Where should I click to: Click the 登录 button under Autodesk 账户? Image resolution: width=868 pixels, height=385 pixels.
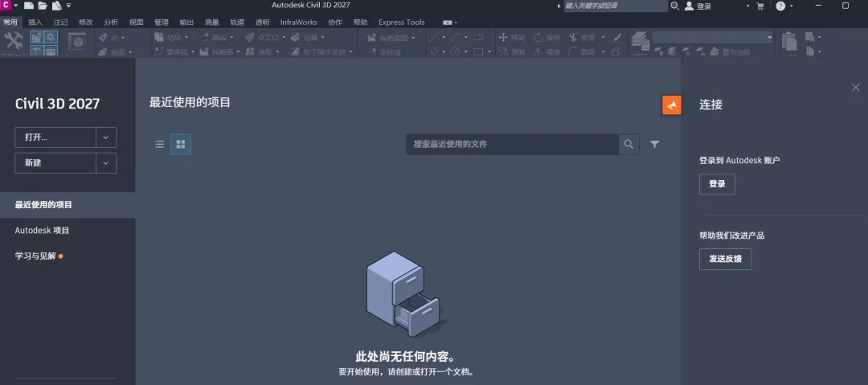[x=717, y=184]
